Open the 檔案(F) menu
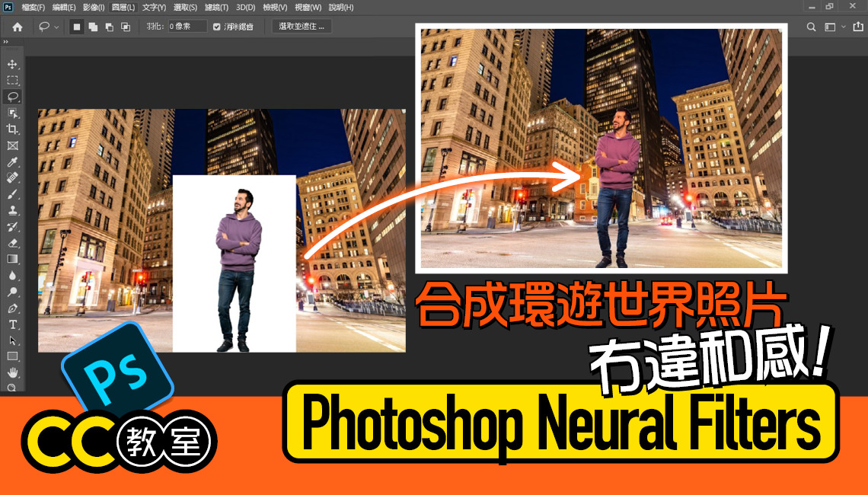This screenshot has width=868, height=495. [x=34, y=7]
